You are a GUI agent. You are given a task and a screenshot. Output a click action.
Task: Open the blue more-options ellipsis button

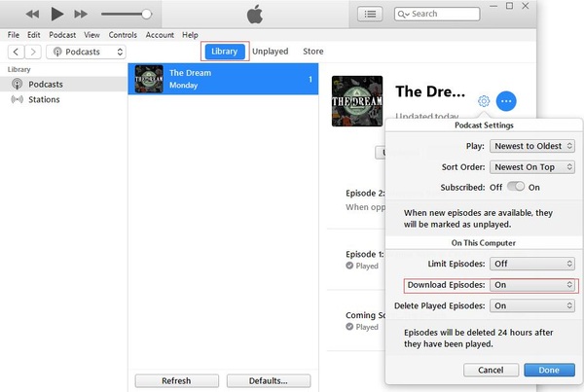click(x=506, y=101)
